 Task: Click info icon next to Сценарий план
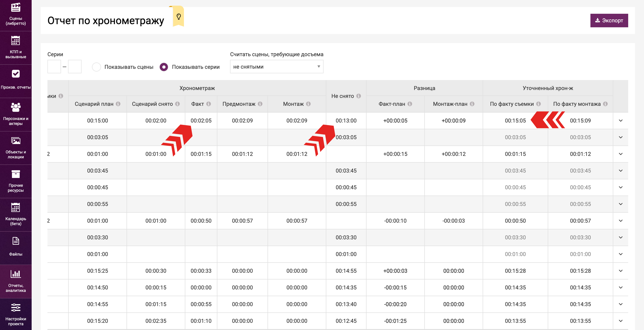click(x=118, y=104)
